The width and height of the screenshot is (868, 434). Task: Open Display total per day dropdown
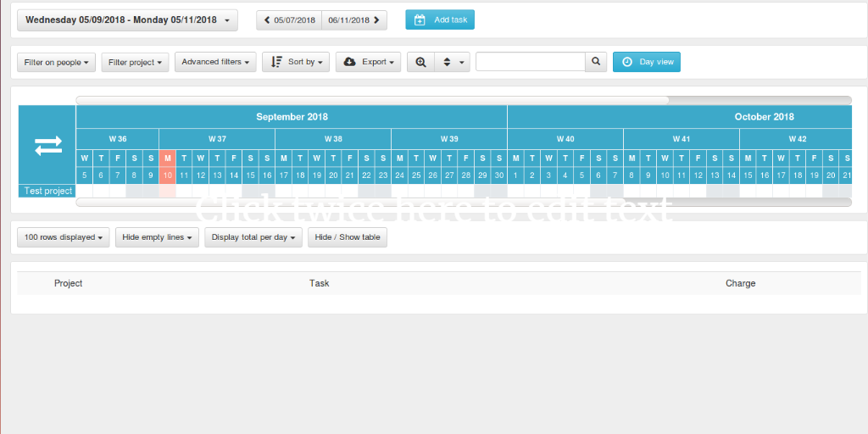[x=253, y=237]
